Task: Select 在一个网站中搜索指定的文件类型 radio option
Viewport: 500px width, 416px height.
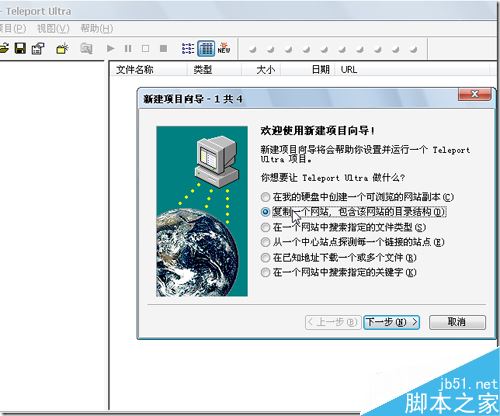Action: [x=343, y=227]
